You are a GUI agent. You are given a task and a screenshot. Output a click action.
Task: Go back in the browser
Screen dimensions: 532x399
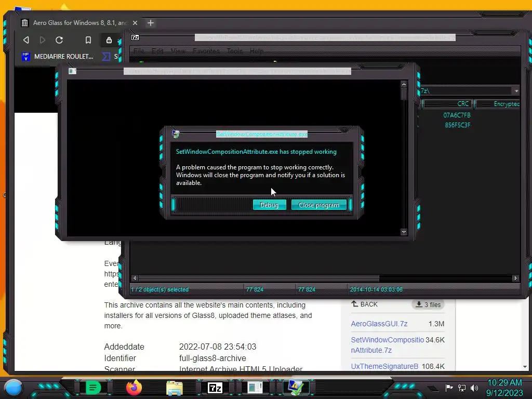[x=26, y=40]
